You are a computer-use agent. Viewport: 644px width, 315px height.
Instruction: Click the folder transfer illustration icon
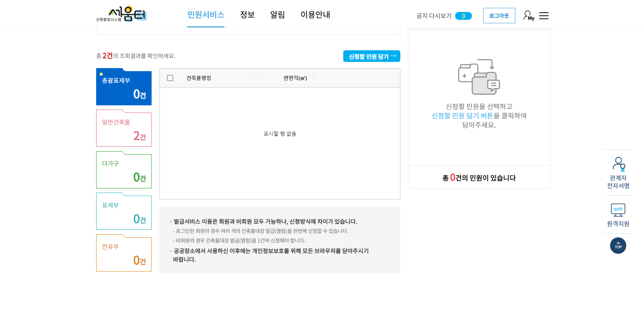pyautogui.click(x=479, y=76)
